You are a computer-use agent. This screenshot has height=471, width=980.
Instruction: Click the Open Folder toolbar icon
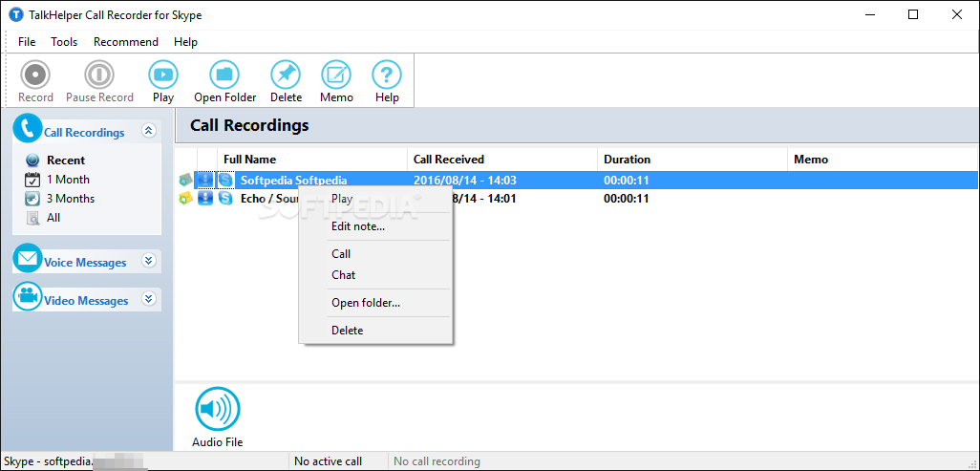(224, 75)
